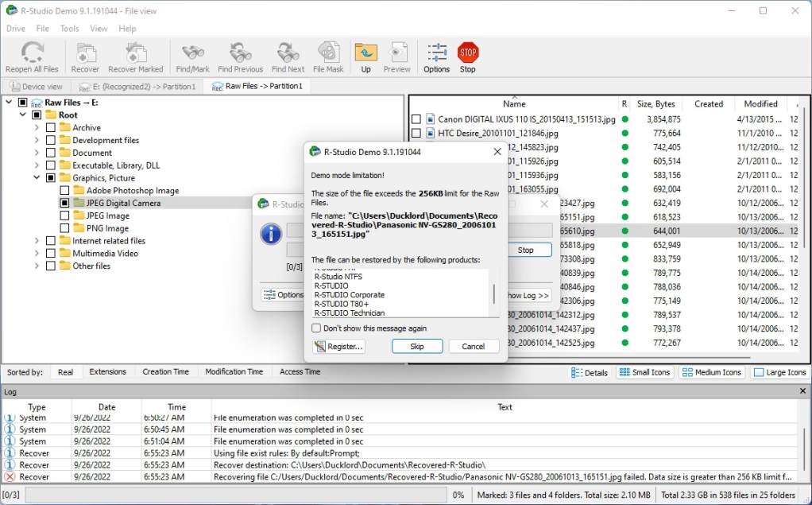Click the Preview toolbar icon
The height and width of the screenshot is (505, 812).
[x=396, y=57]
